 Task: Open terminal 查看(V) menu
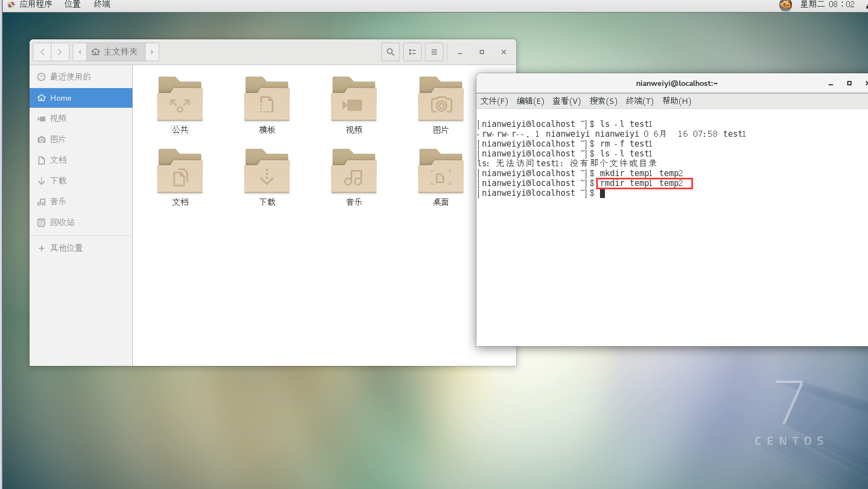tap(567, 101)
